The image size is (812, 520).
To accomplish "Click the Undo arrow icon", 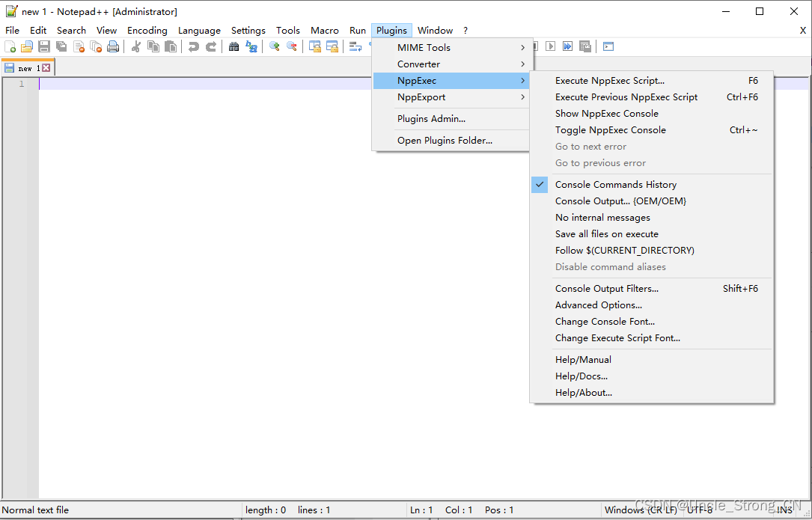I will [x=193, y=46].
